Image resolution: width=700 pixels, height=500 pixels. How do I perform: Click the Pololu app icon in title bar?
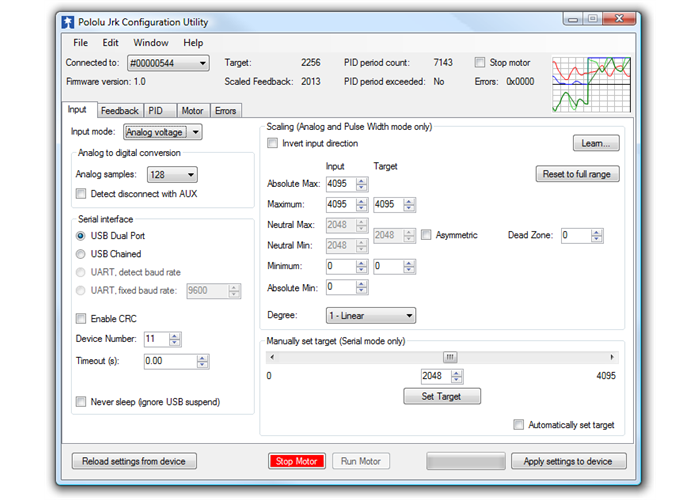tap(67, 19)
